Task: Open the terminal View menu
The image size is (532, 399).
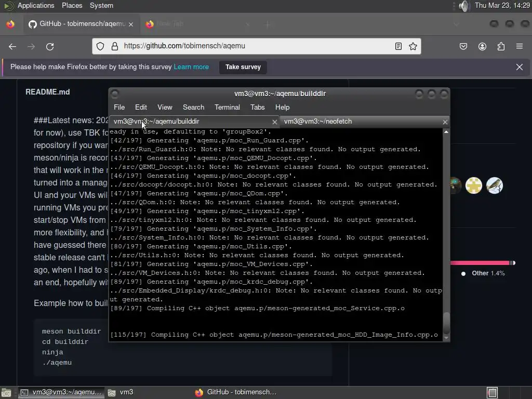Action: [165, 107]
